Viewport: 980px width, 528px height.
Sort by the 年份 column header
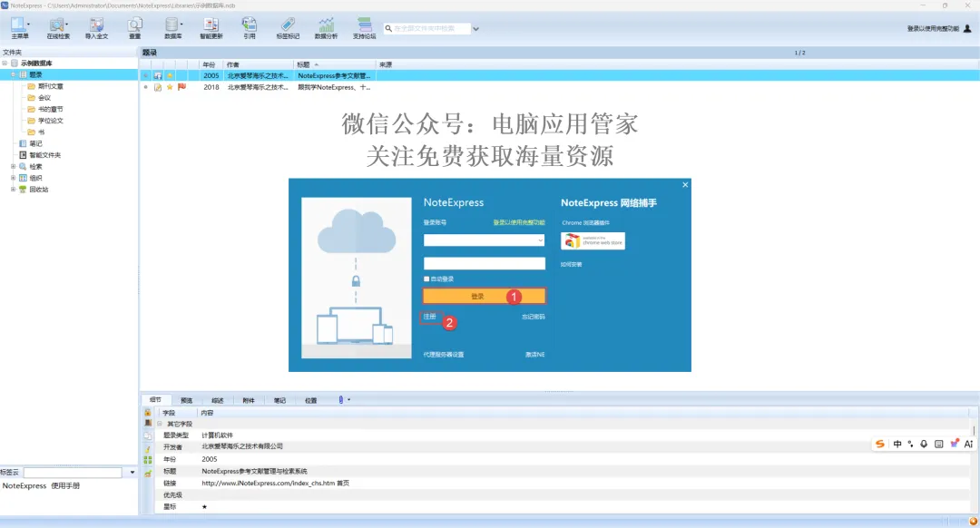coord(211,64)
